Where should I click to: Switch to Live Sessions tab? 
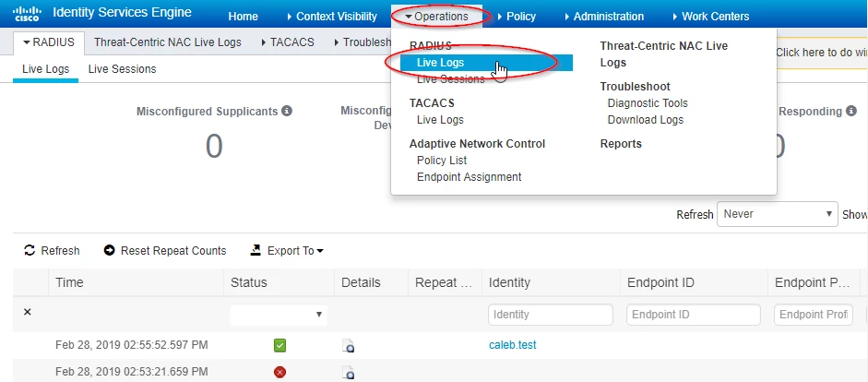pyautogui.click(x=123, y=69)
